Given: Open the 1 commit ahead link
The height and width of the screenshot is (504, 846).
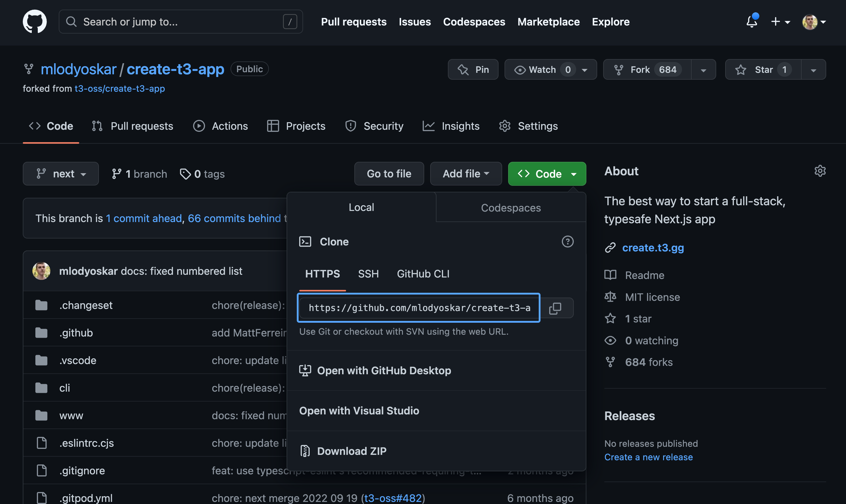Looking at the screenshot, I should tap(144, 218).
